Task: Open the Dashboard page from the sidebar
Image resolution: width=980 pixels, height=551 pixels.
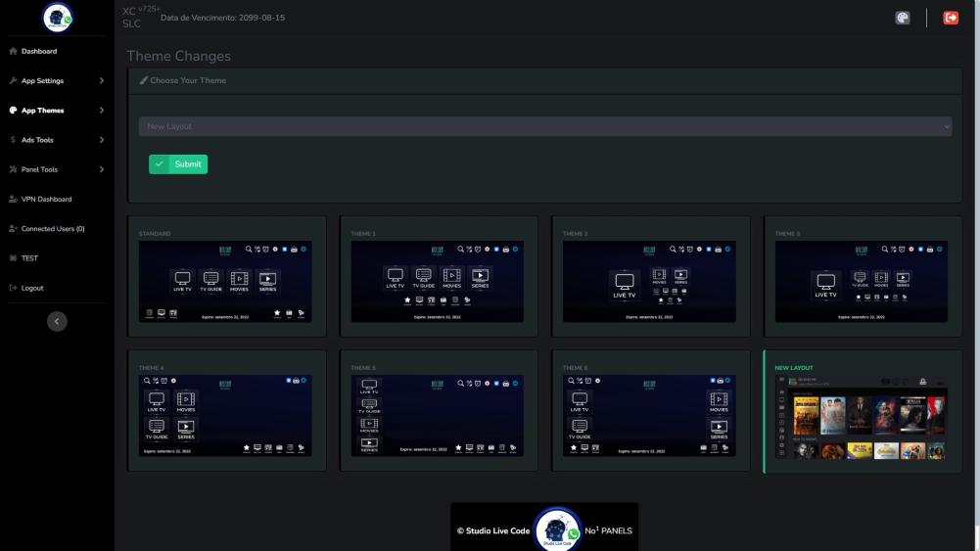Action: click(39, 51)
